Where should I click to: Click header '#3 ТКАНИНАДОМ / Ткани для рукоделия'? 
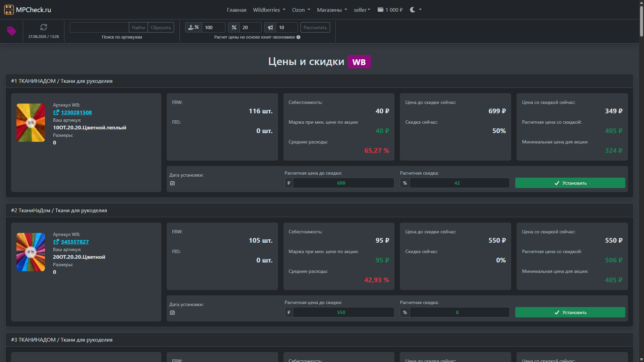click(62, 340)
